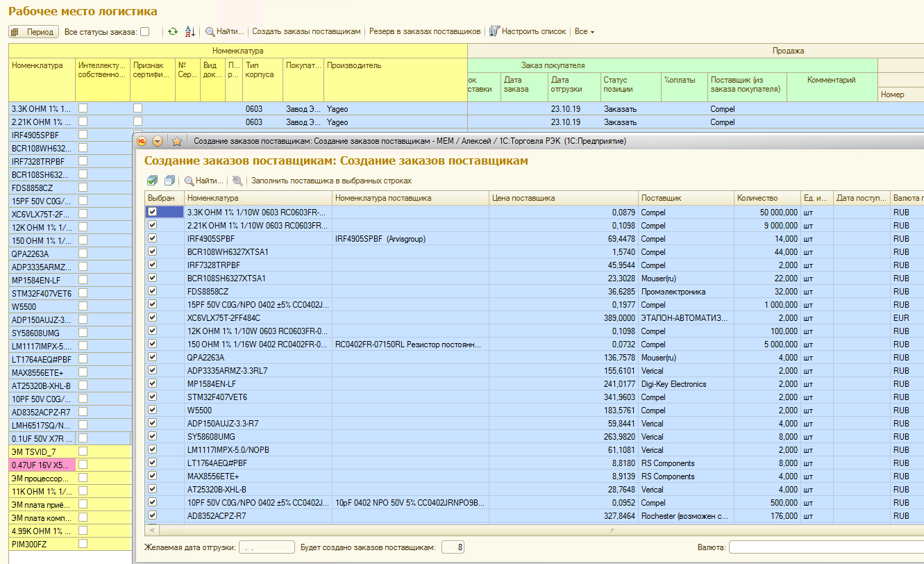924x564 pixels.
Task: Click the uncheck all rows icon
Action: [169, 181]
